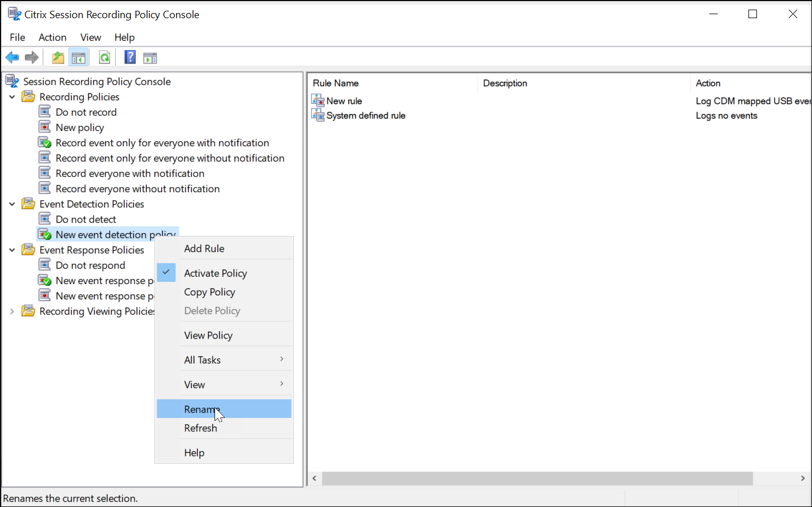The image size is (812, 507).
Task: Open the Action menu in menu bar
Action: click(x=52, y=37)
